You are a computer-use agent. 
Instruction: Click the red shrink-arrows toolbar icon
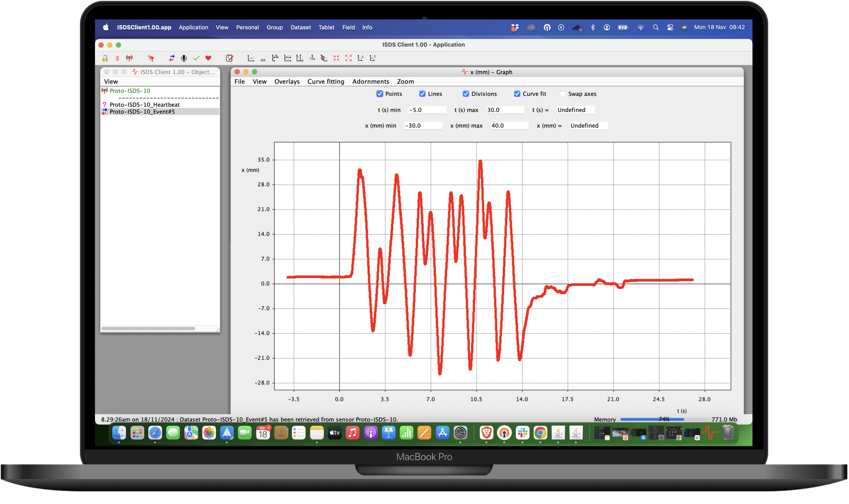pos(336,58)
